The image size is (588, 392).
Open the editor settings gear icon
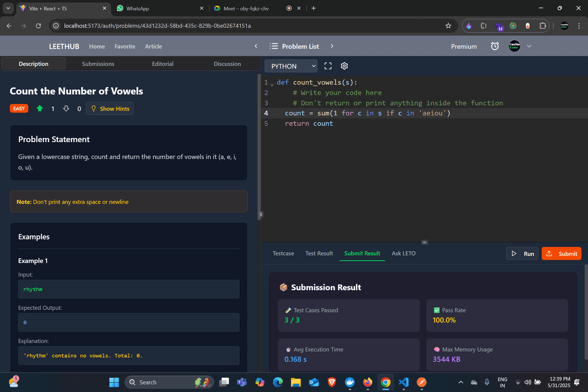tap(344, 66)
